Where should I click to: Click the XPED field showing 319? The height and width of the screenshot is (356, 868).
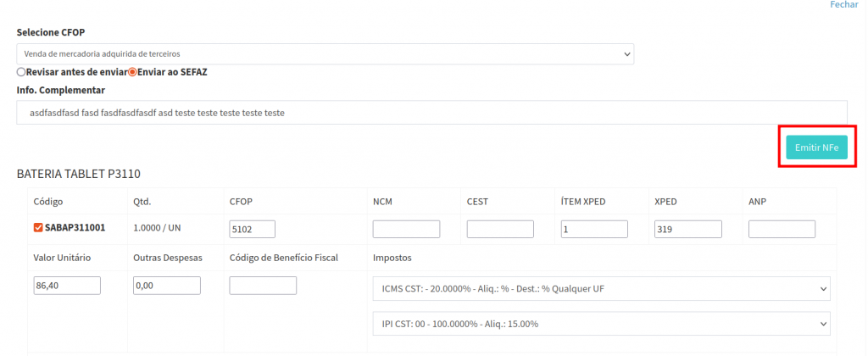pos(687,229)
